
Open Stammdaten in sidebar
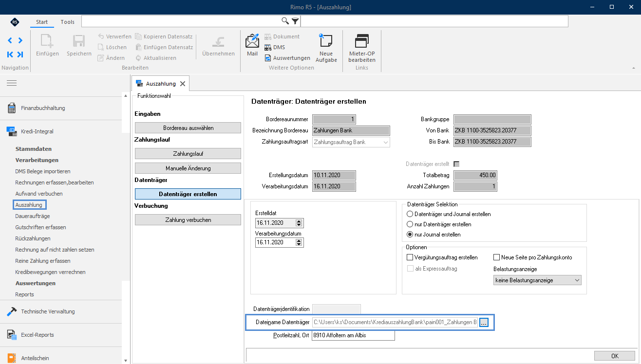(34, 149)
